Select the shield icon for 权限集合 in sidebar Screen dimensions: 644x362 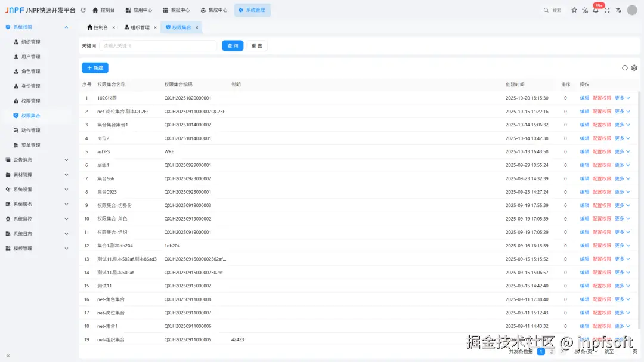(16, 115)
